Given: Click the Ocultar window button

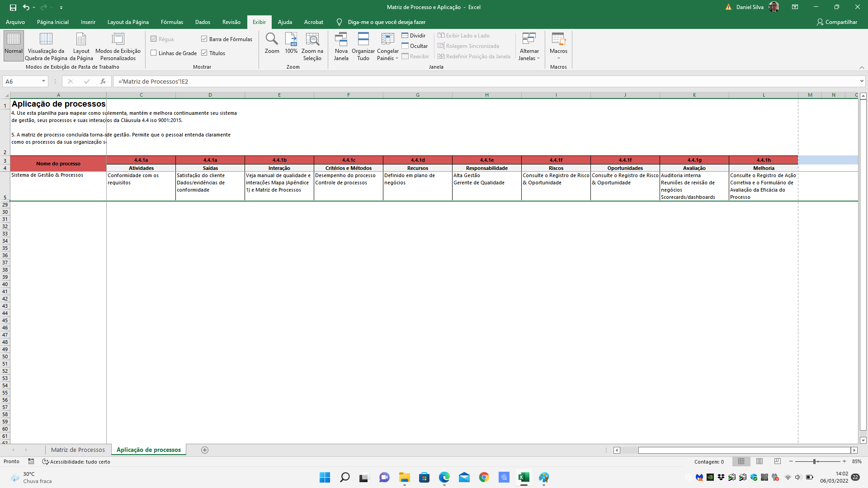Looking at the screenshot, I should tap(414, 46).
